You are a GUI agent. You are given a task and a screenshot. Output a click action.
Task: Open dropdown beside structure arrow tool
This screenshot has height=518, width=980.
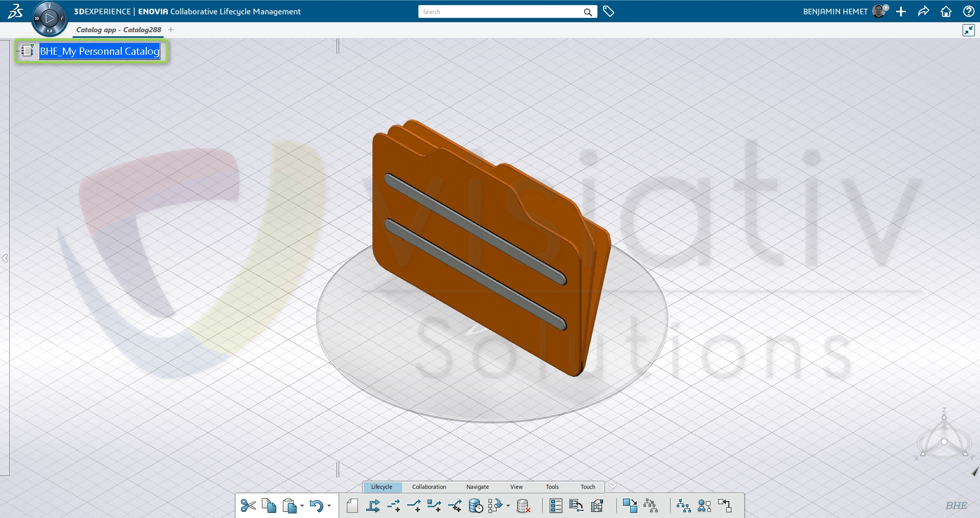click(508, 506)
